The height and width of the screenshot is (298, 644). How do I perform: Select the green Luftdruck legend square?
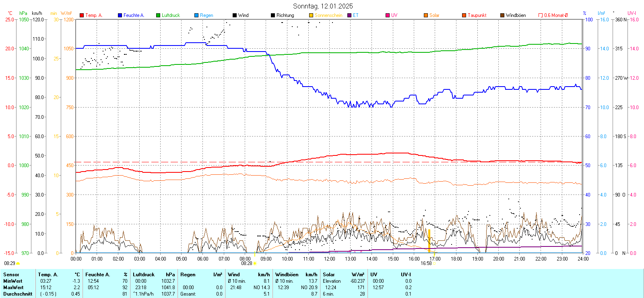158,15
